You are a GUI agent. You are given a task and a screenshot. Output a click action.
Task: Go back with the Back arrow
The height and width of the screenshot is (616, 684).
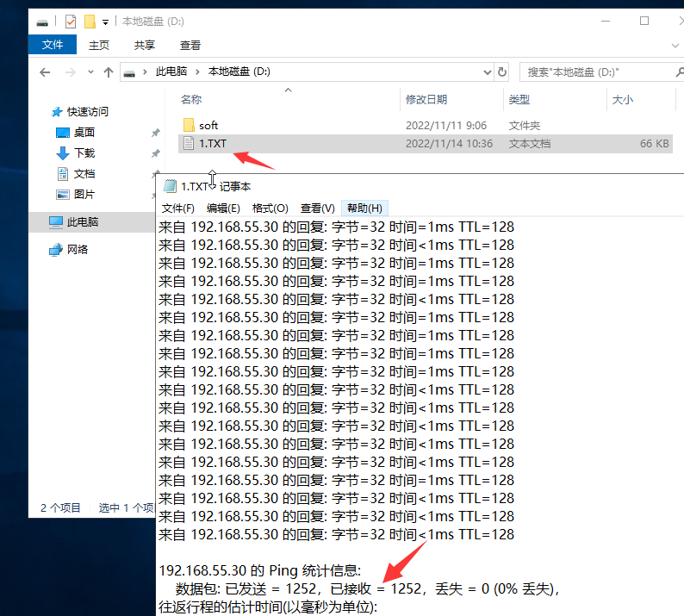click(x=45, y=72)
